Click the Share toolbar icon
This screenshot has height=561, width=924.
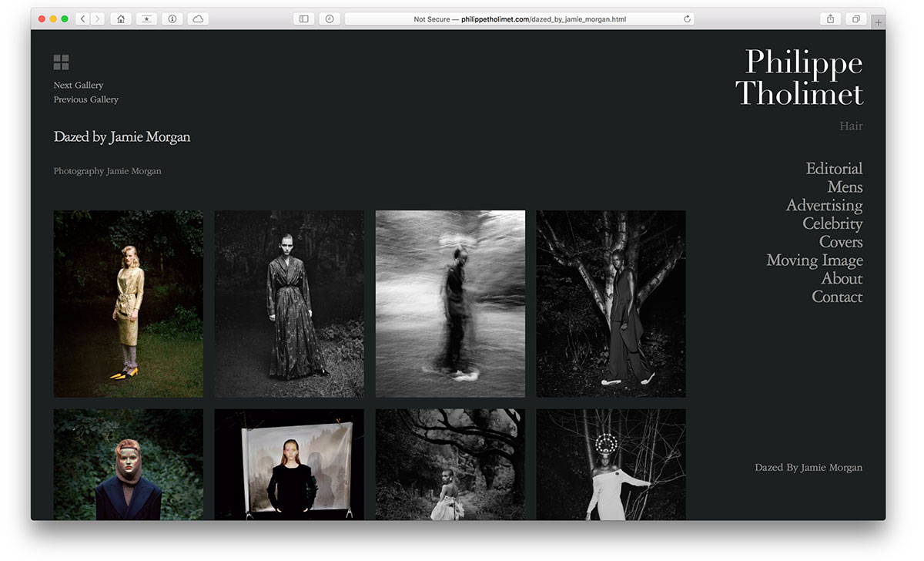click(830, 18)
